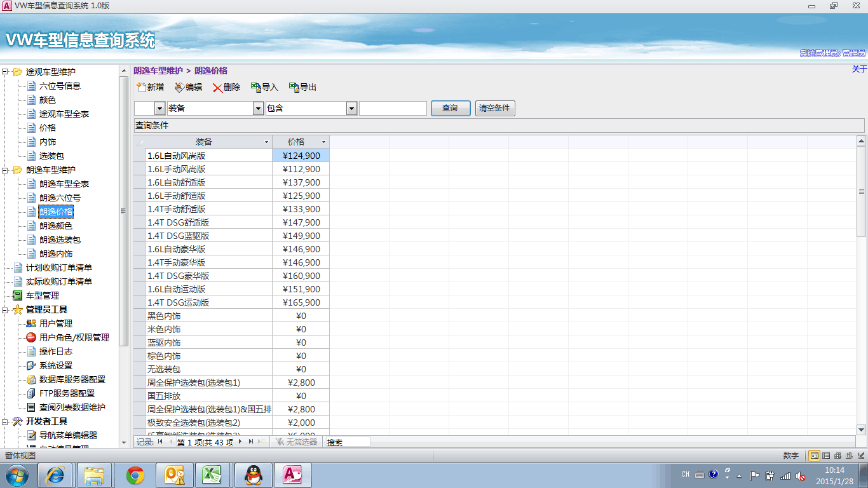Click the 编辑 (edit) pencil icon
Screen dimensions: 868x488
coord(179,87)
